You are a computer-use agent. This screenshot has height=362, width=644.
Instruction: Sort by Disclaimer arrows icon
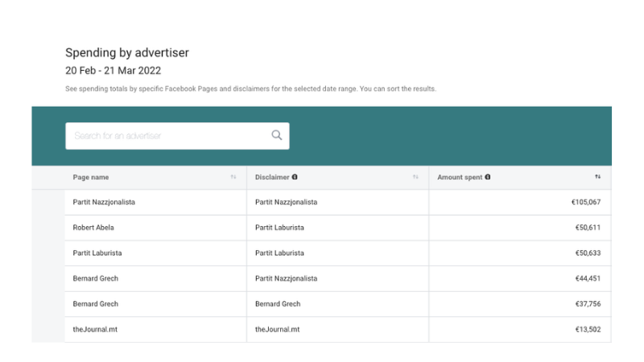point(415,177)
